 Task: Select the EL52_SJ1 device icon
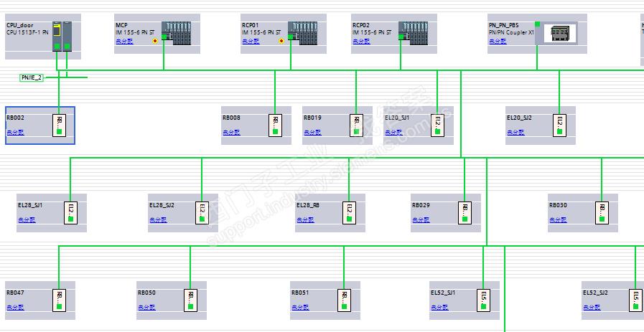click(483, 300)
